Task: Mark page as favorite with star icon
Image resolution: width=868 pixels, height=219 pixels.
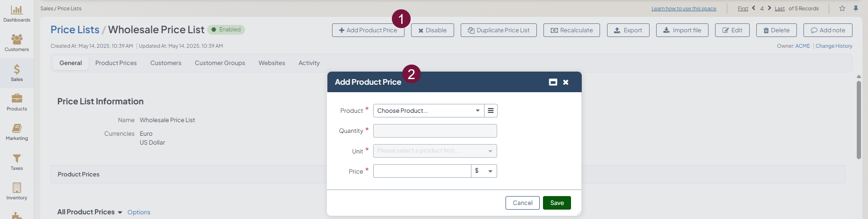Action: [x=842, y=8]
